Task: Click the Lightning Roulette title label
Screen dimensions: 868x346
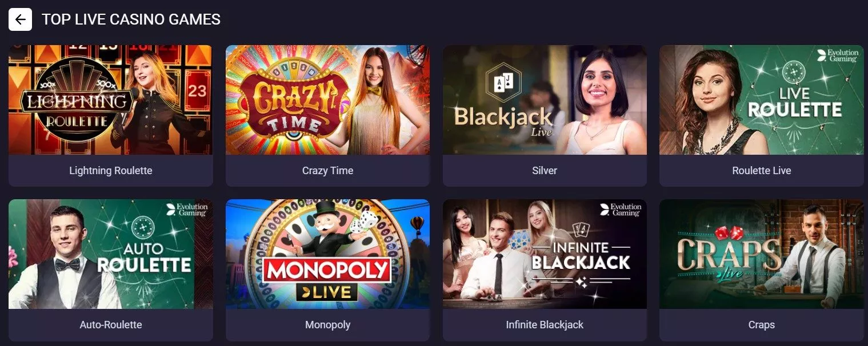Action: tap(111, 171)
